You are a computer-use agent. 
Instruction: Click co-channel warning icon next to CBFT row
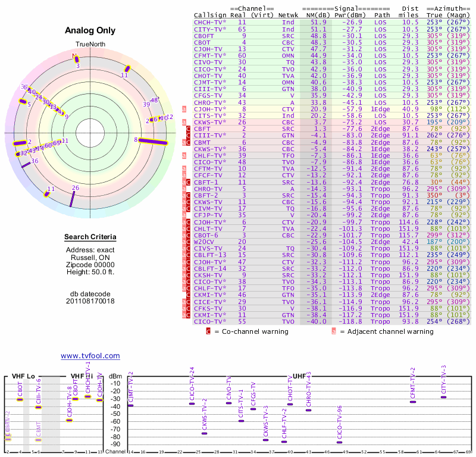click(189, 129)
